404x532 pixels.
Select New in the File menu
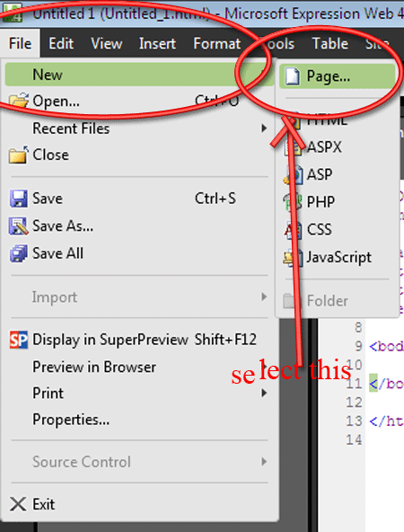tap(139, 75)
